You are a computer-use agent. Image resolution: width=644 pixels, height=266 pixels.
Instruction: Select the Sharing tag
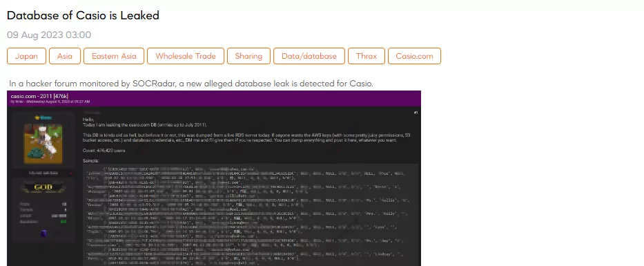point(248,56)
